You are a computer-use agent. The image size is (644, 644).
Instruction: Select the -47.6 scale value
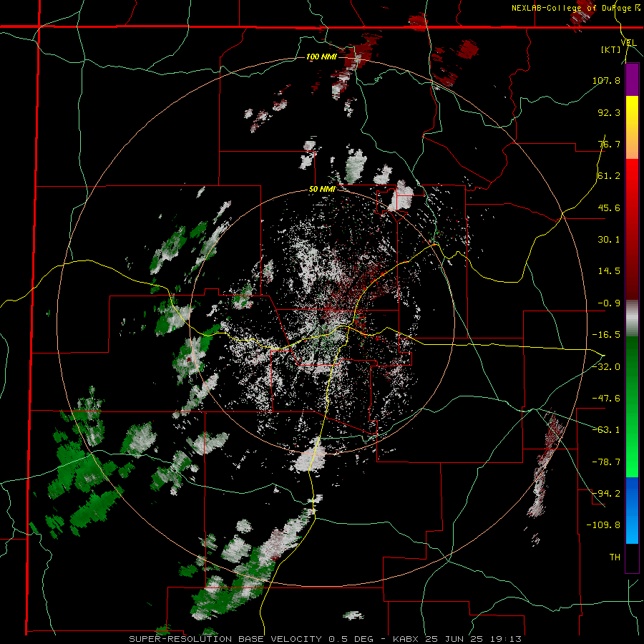606,399
